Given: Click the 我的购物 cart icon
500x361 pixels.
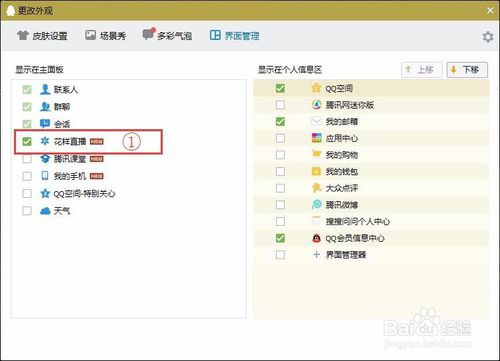Looking at the screenshot, I should [316, 154].
